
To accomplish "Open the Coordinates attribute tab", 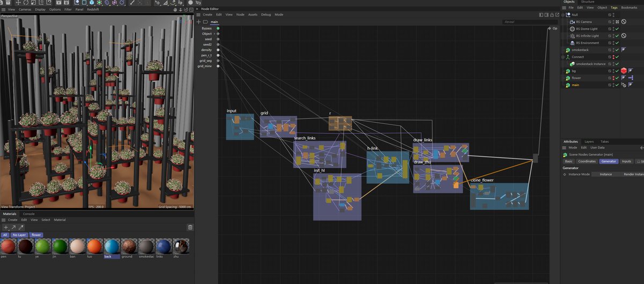I will [587, 161].
